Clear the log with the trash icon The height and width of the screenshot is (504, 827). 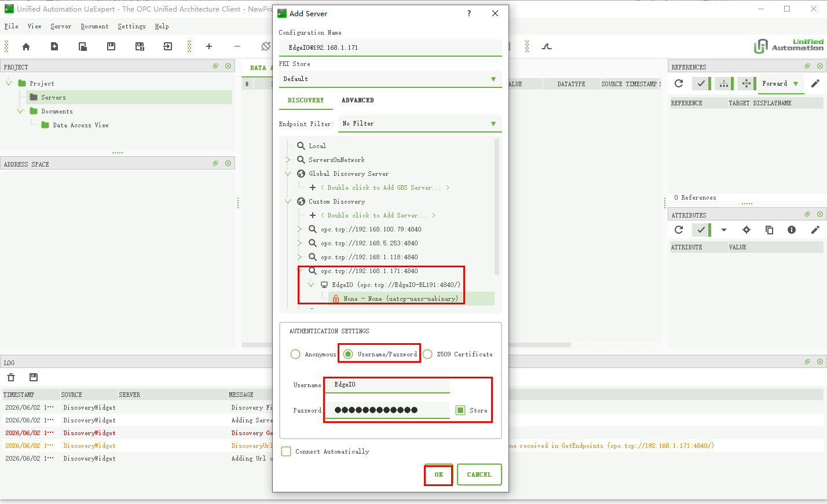pos(11,377)
